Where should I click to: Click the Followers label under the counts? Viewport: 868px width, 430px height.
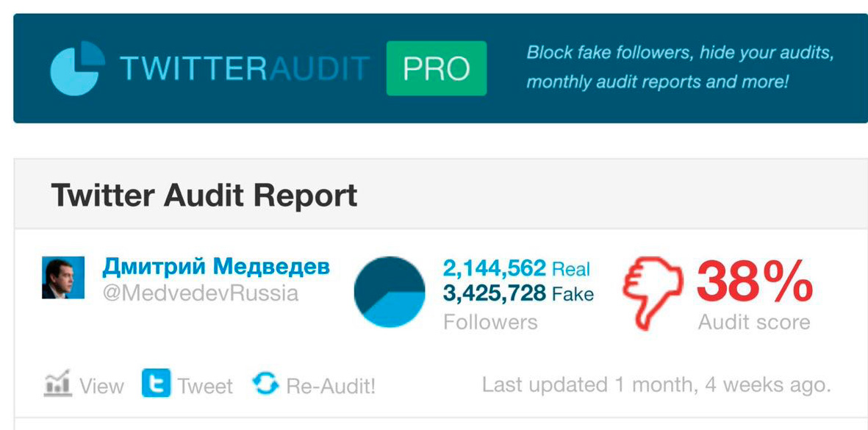(x=490, y=322)
